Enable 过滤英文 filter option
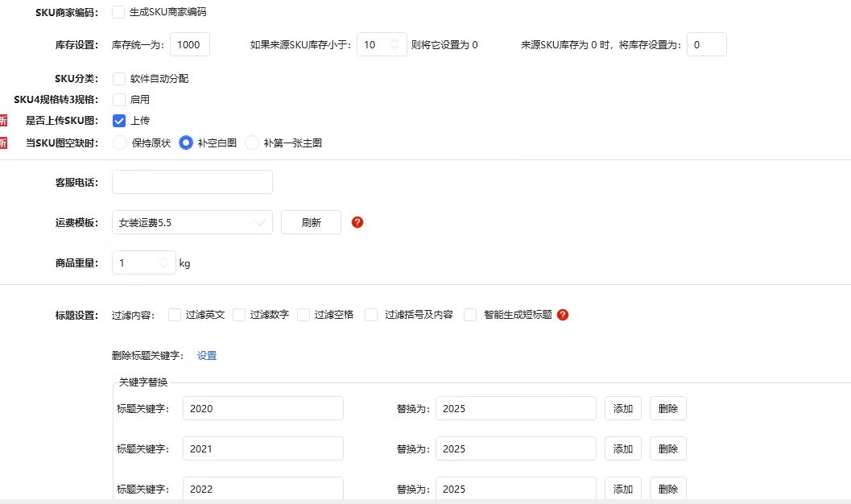The width and height of the screenshot is (851, 504). (173, 315)
